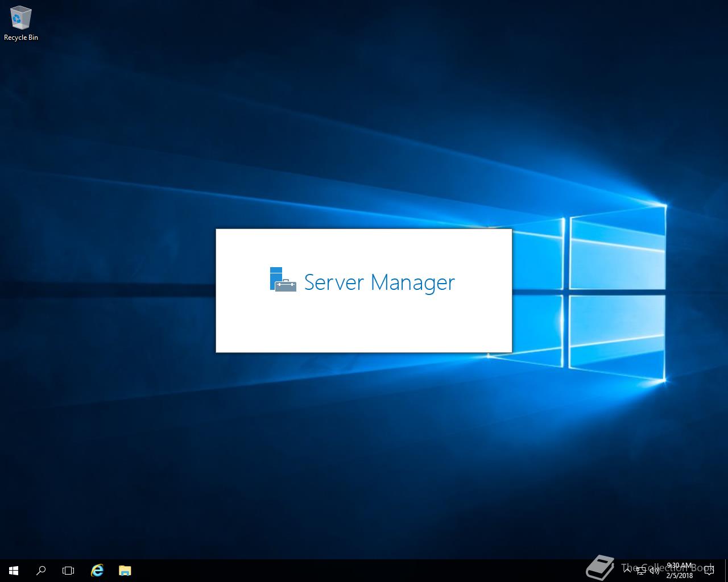728x582 pixels.
Task: Click the network icon to view connections
Action: (641, 571)
